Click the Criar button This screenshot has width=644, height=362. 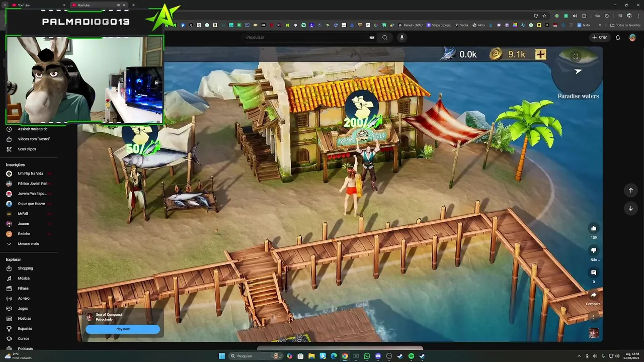599,37
